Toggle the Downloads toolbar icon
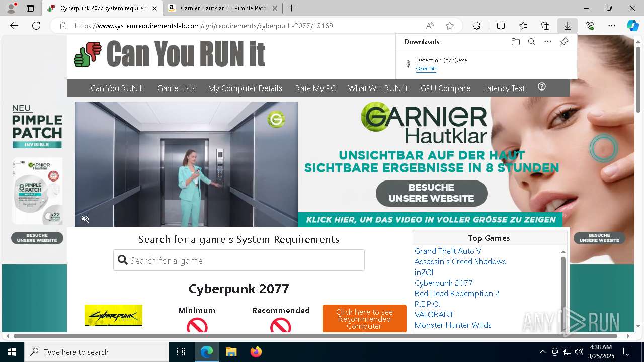The image size is (644, 362). [567, 26]
